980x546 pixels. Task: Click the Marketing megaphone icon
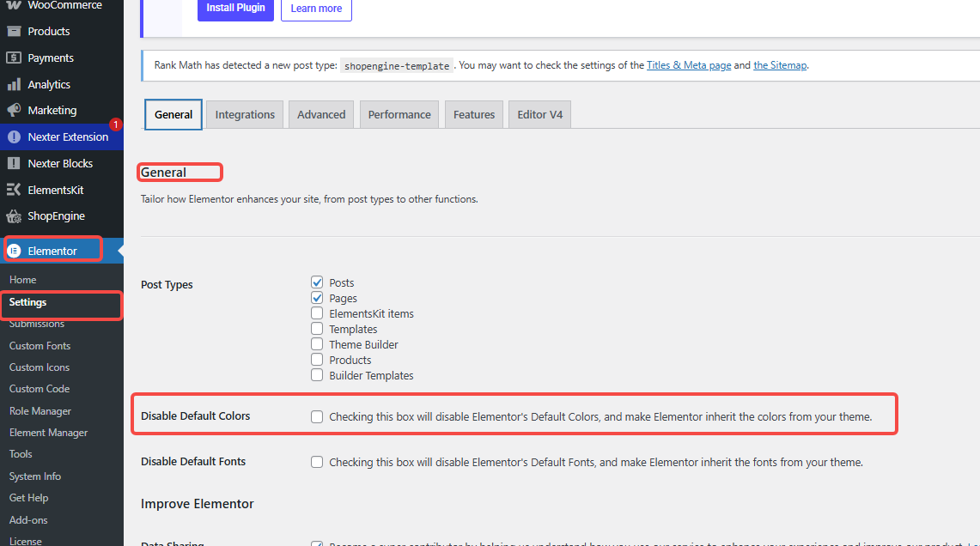pos(14,111)
